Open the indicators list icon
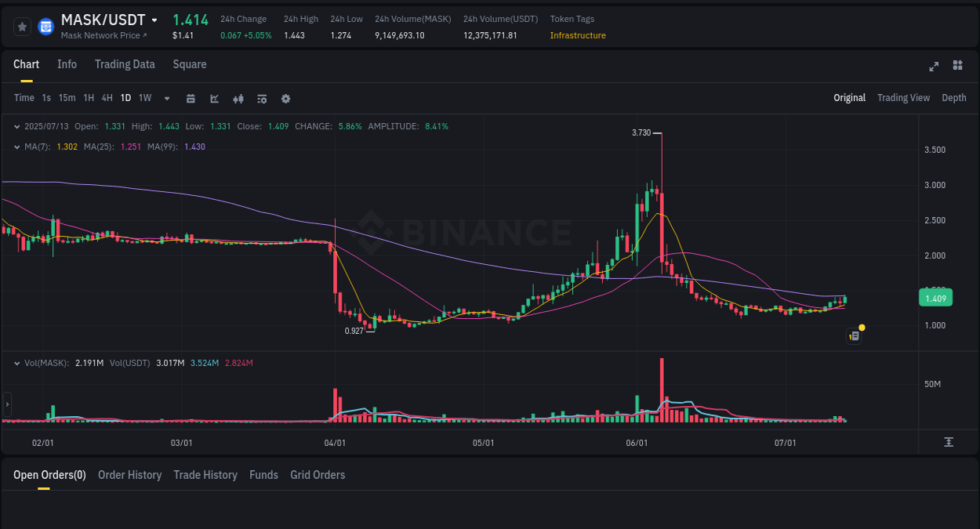This screenshot has height=529, width=980. coord(262,98)
